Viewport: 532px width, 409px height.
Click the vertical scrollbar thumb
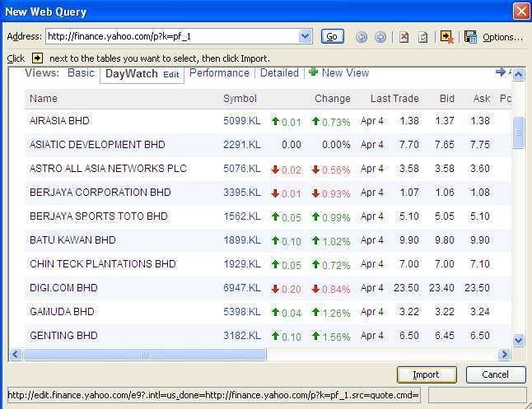coord(518,132)
